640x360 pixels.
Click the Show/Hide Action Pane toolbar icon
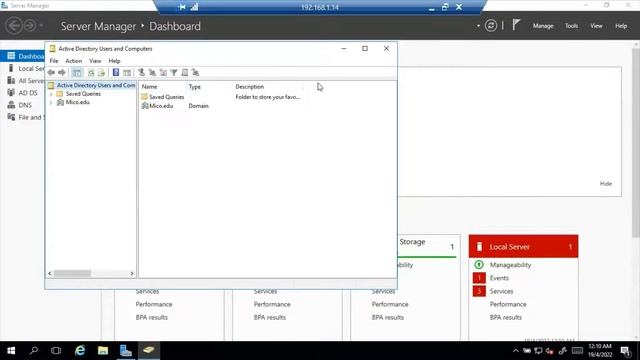tap(127, 73)
